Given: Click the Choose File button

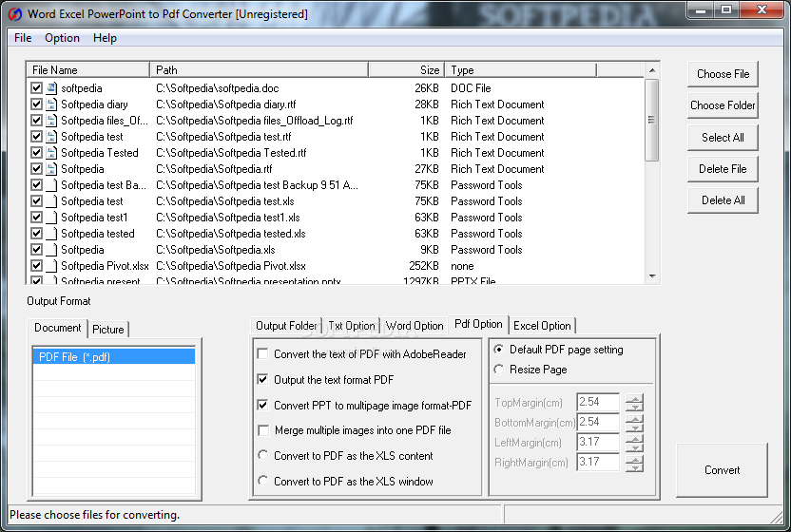Looking at the screenshot, I should (723, 74).
